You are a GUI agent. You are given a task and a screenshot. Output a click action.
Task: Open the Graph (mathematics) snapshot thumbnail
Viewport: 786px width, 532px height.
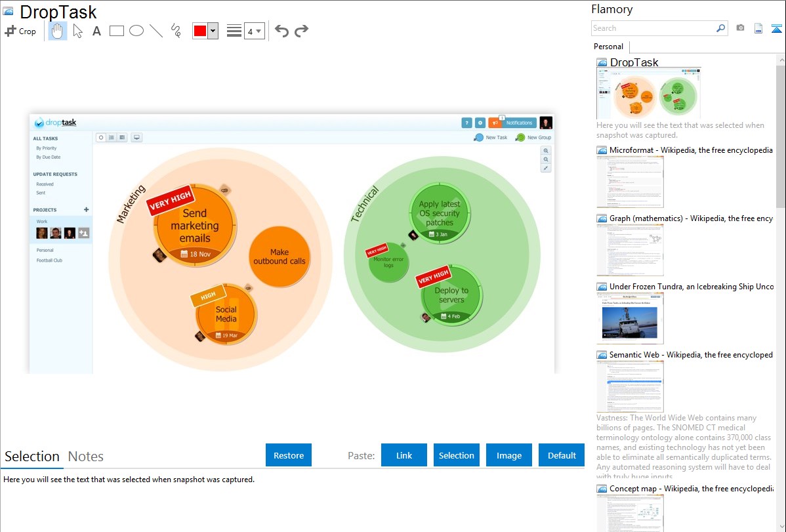tap(630, 250)
